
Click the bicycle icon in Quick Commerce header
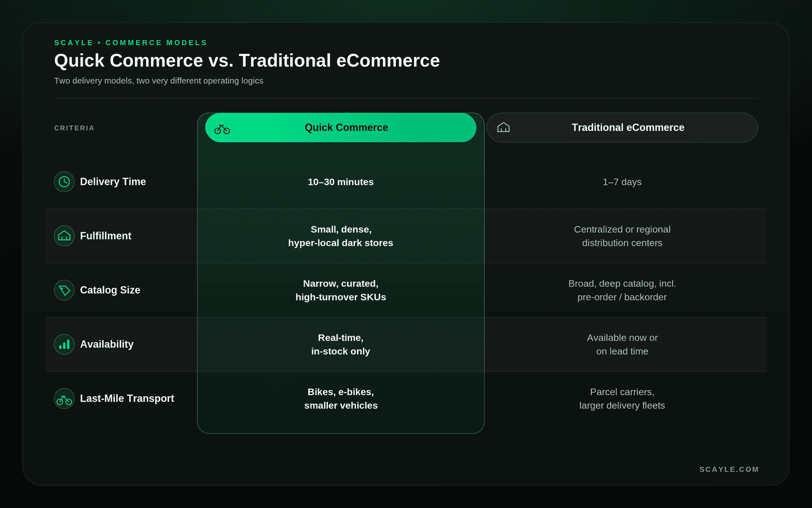click(222, 130)
